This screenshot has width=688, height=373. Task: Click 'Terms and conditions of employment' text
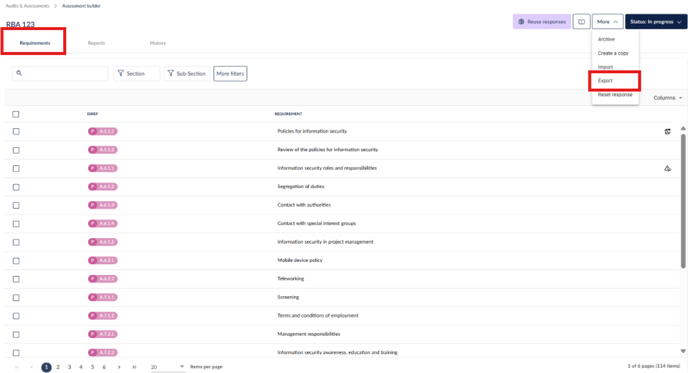click(318, 316)
